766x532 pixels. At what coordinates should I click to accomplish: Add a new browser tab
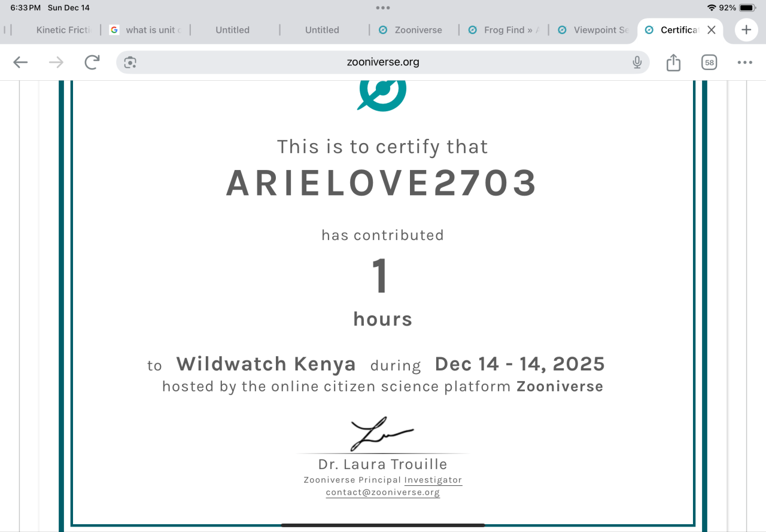(x=746, y=30)
